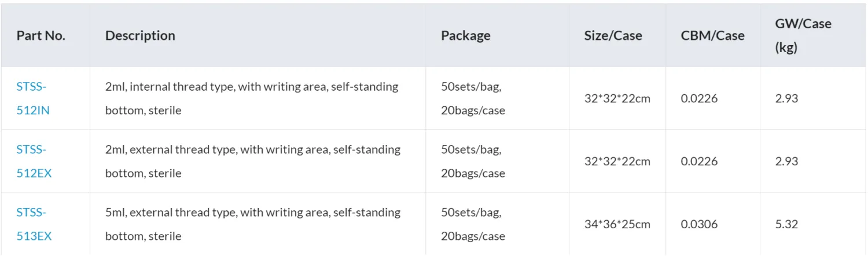
Task: Click the 5.32 gross weight value
Action: [786, 224]
